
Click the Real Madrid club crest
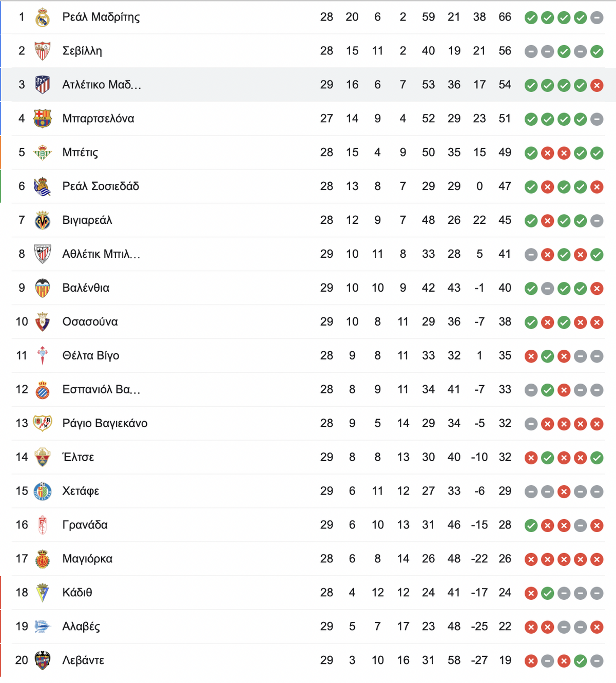(x=43, y=17)
